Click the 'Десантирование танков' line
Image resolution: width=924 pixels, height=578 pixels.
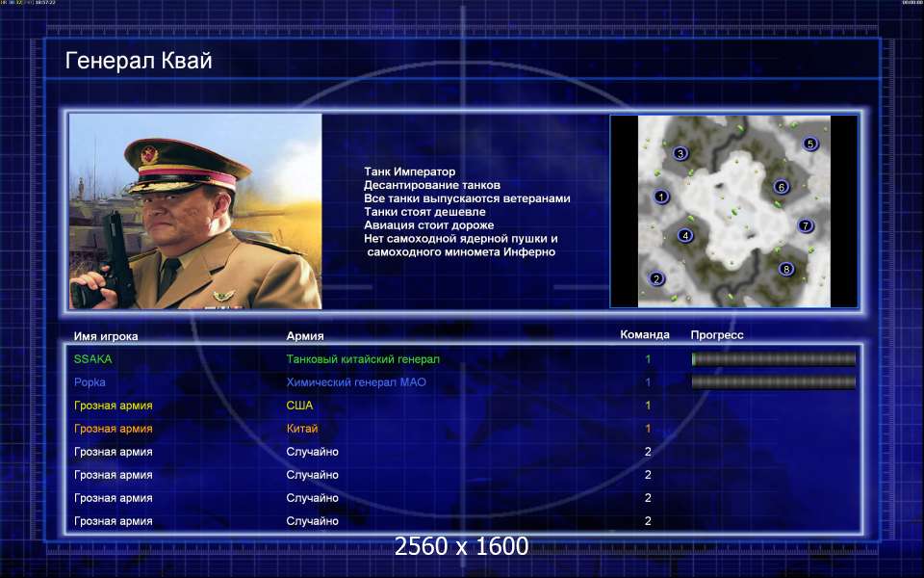coord(432,185)
